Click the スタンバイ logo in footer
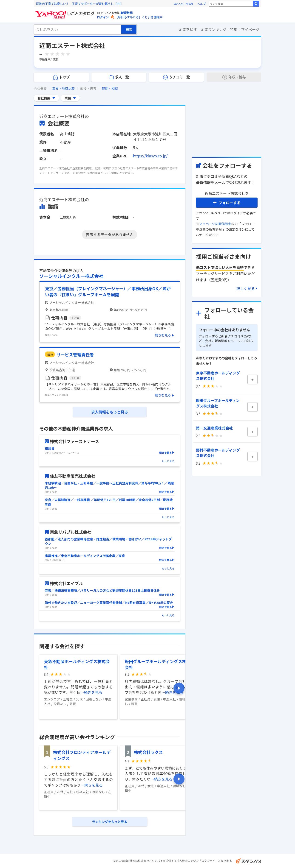 tap(248, 861)
